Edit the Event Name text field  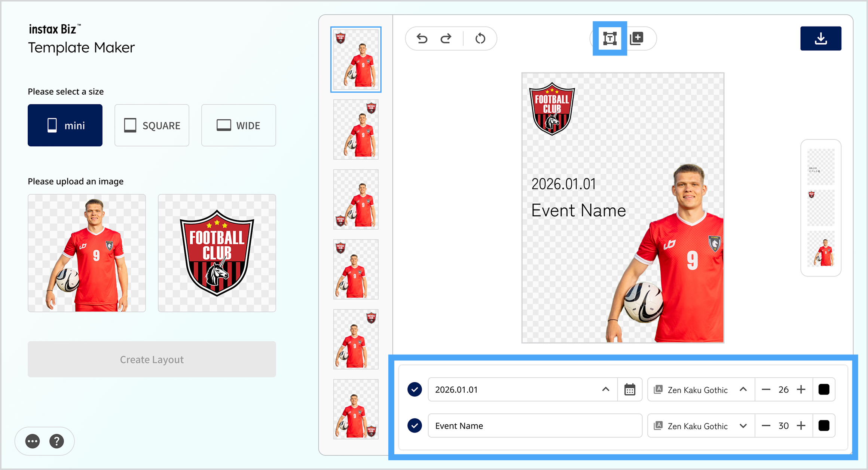[x=535, y=425]
